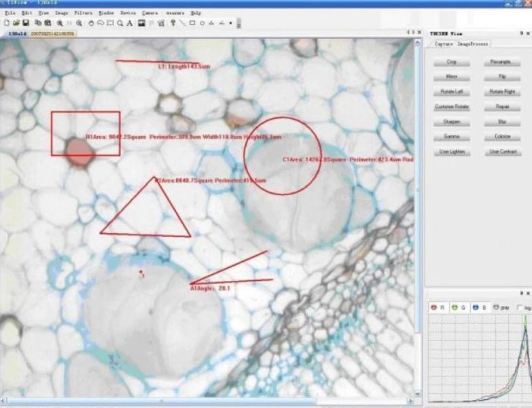532x408 pixels.
Task: Switch to the timestamp-named document tab
Action: point(52,33)
